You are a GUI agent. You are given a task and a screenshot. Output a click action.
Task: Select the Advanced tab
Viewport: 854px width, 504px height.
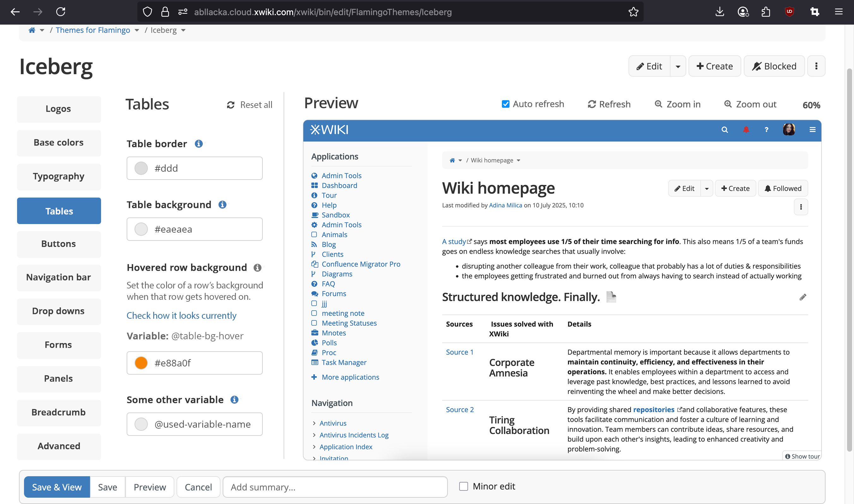point(59,447)
